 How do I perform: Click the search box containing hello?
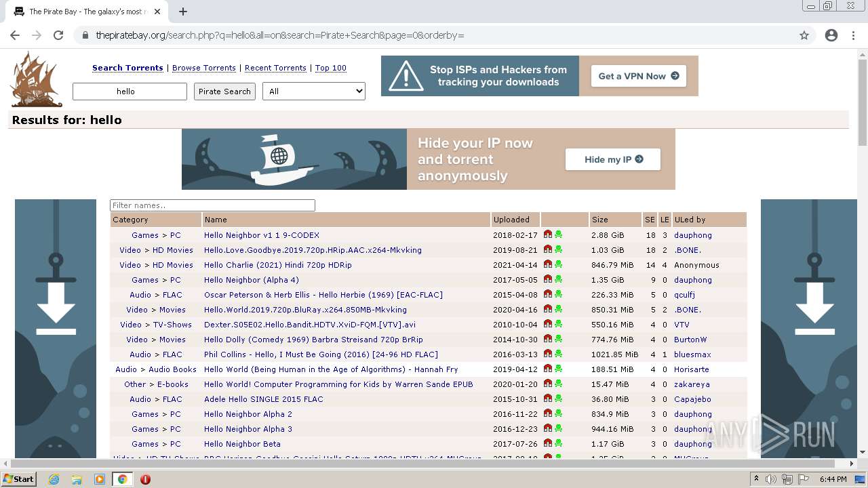point(130,91)
